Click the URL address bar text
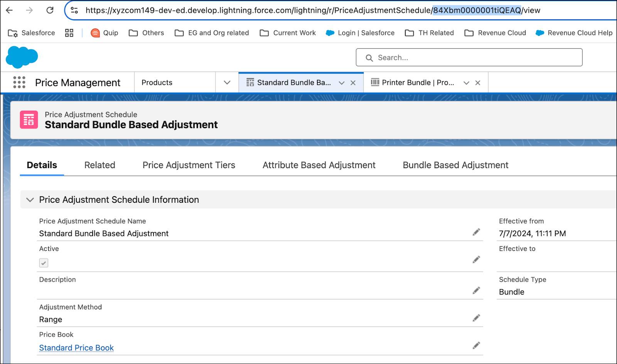 pos(313,10)
